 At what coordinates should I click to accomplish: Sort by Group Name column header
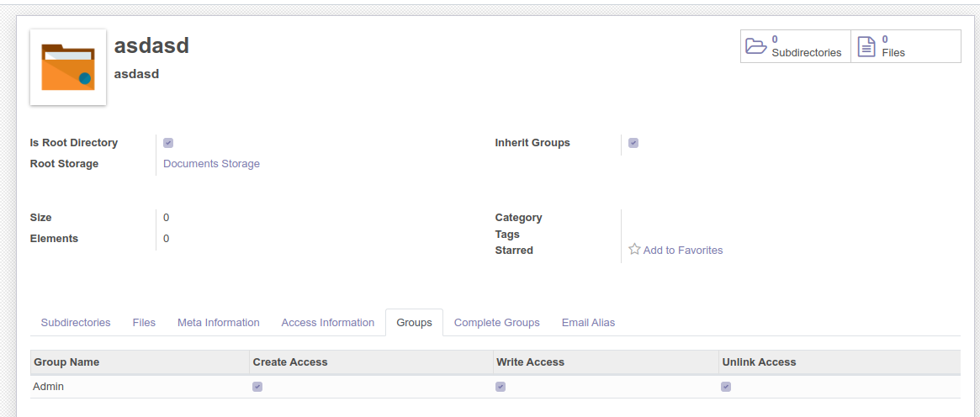66,362
